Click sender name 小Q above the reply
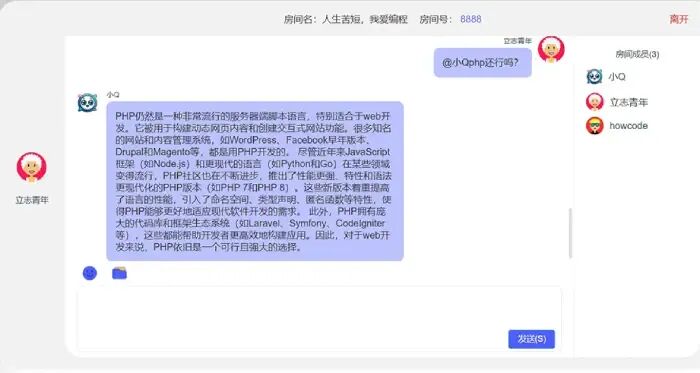Viewport: 700px width, 373px height. point(113,95)
